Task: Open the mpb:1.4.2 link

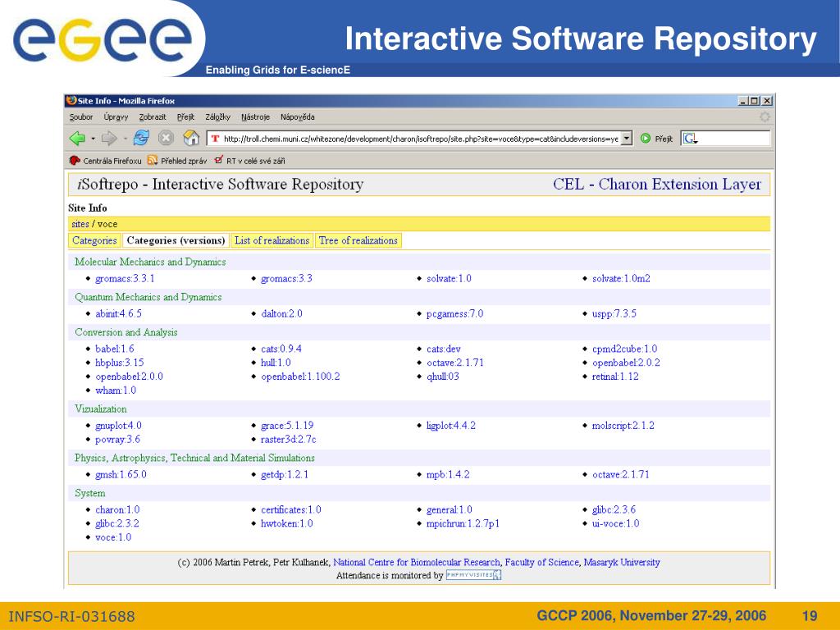Action: pyautogui.click(x=448, y=475)
